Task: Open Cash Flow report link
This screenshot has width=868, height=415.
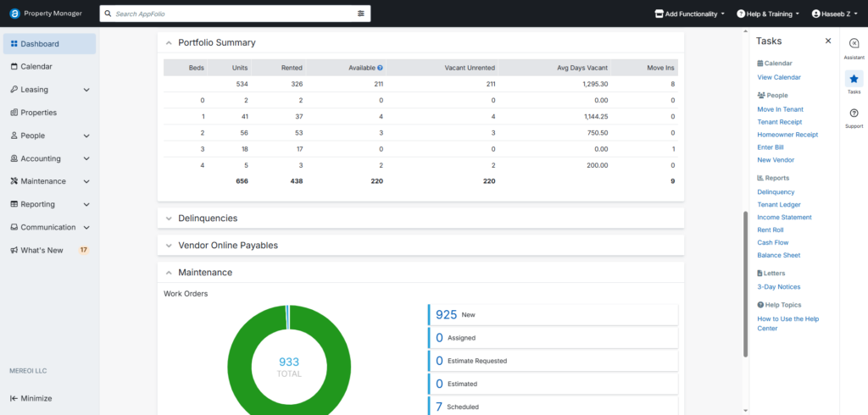Action: point(773,242)
